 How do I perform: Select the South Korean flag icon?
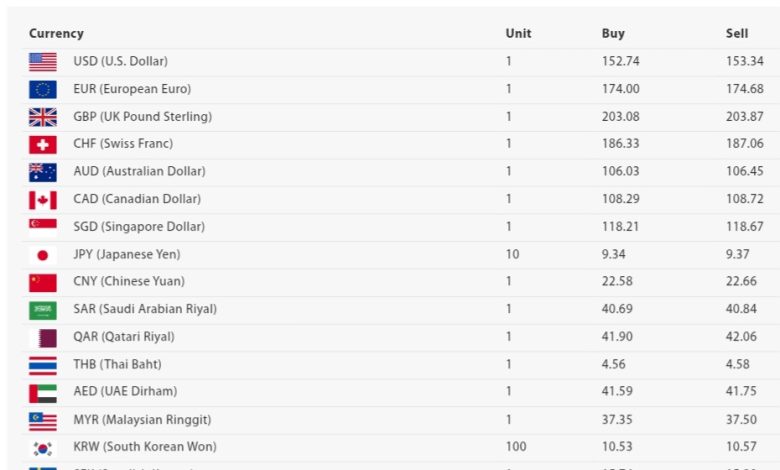[43, 449]
